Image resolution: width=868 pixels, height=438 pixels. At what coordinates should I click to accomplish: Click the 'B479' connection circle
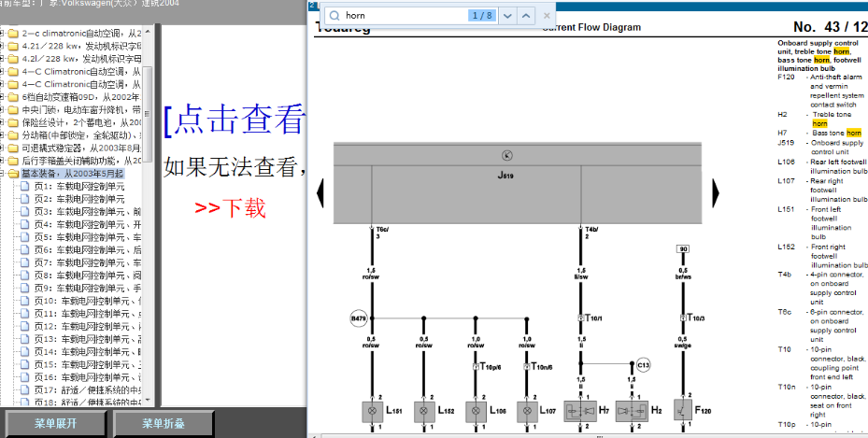point(358,318)
